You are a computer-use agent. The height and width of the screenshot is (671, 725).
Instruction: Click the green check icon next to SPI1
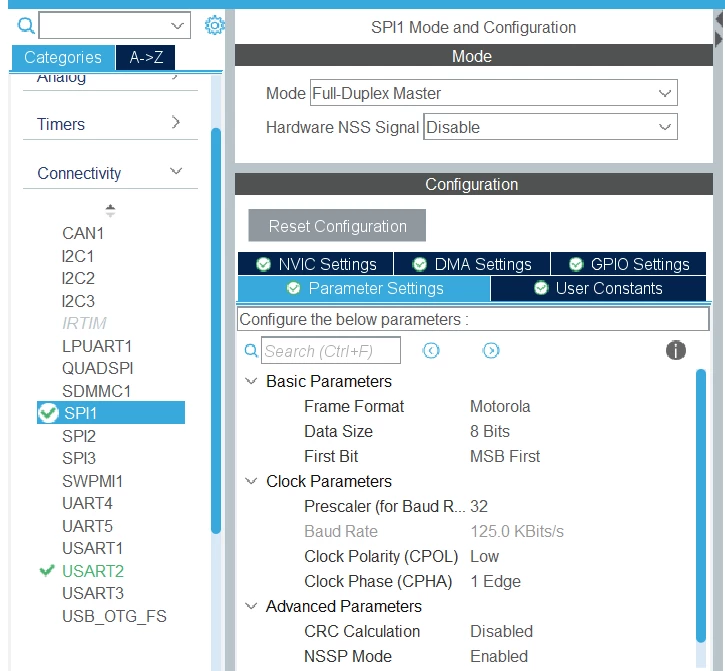coord(48,413)
